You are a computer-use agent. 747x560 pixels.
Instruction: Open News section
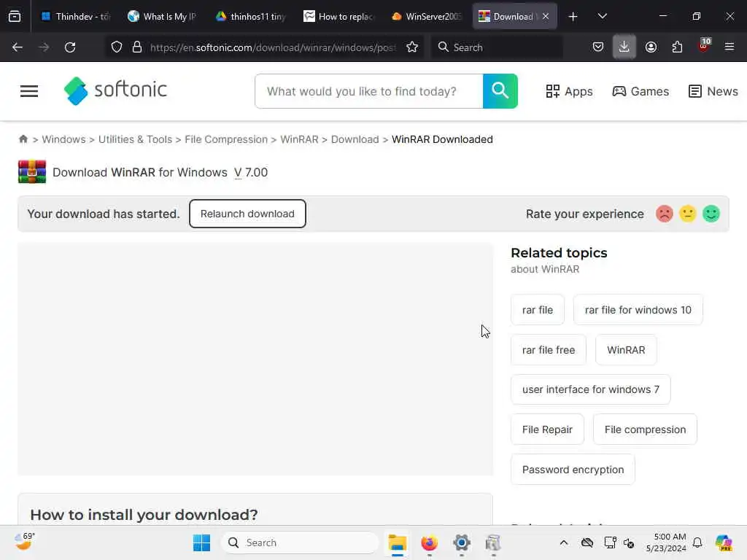coord(713,91)
